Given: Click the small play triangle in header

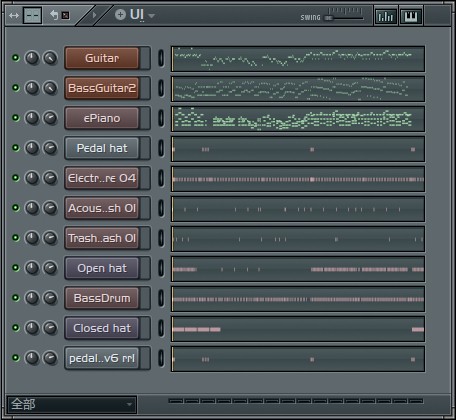Looking at the screenshot, I should [94, 15].
